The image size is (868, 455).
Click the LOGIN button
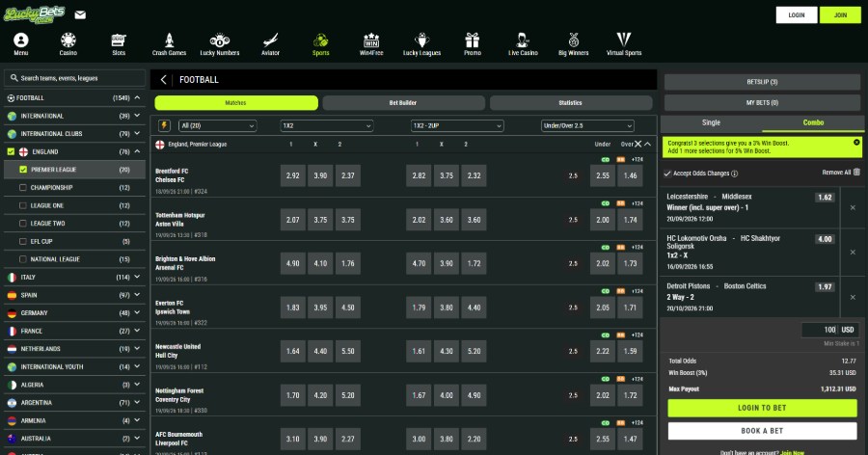coord(796,15)
